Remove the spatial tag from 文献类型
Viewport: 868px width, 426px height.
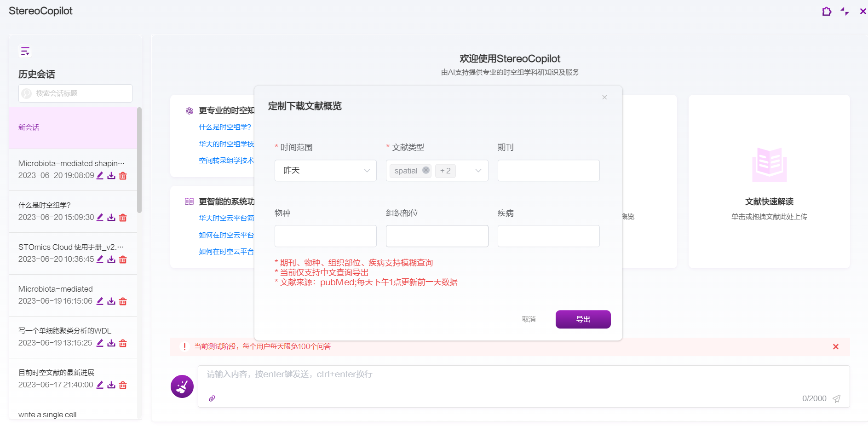coord(426,170)
